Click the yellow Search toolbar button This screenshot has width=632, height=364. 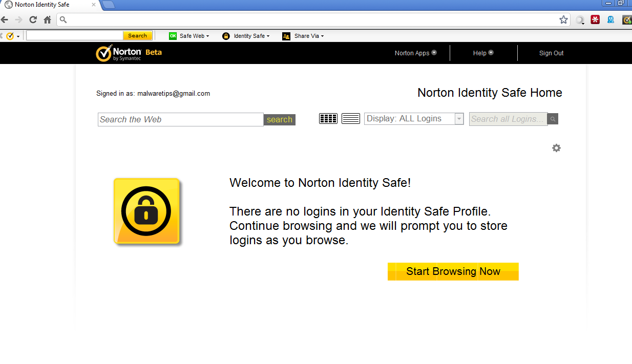point(137,36)
